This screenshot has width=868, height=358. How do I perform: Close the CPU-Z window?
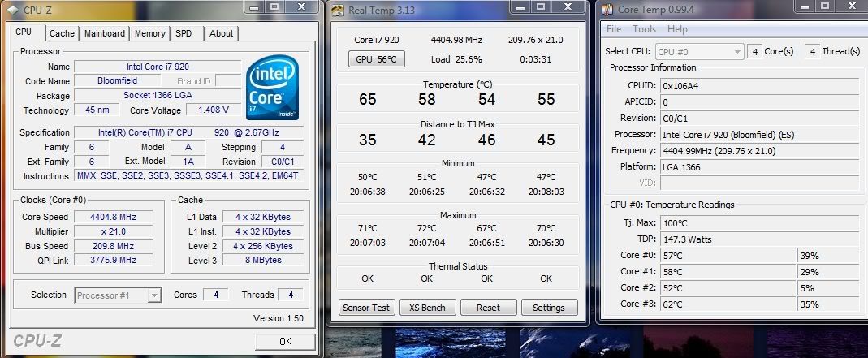coord(302,7)
